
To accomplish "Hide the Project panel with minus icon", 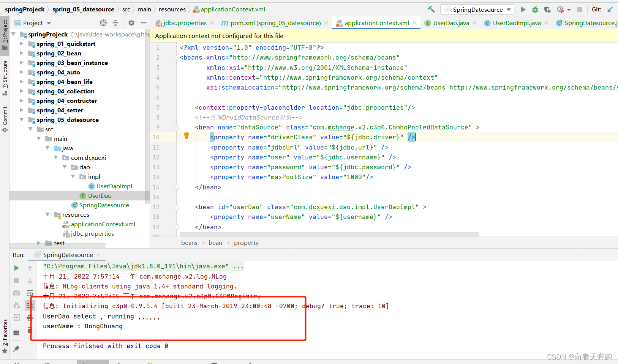I will tap(143, 23).
